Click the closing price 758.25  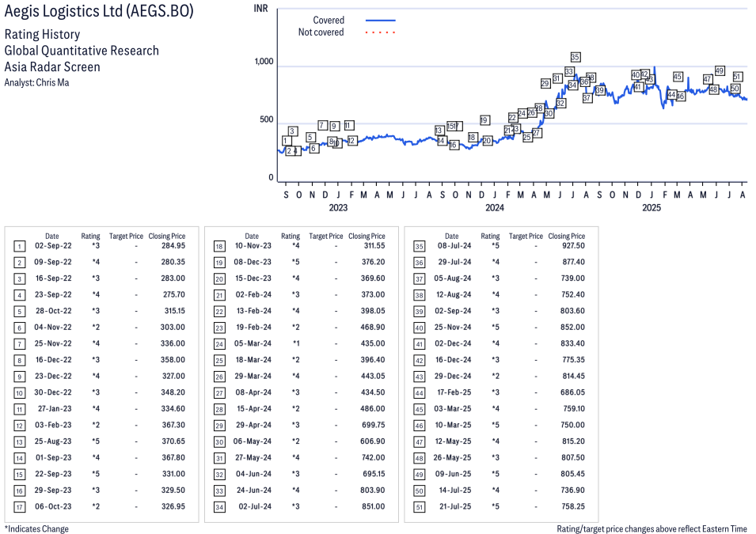click(573, 506)
